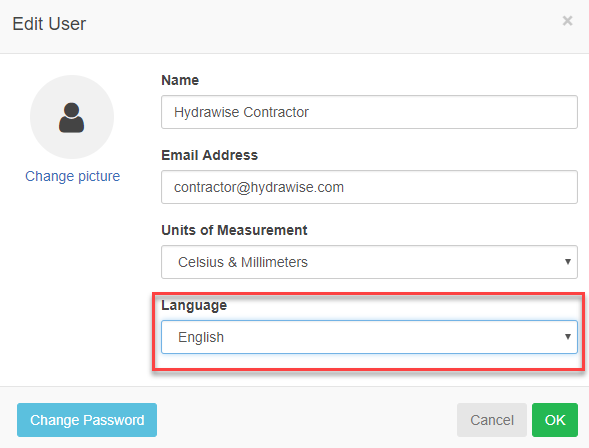Confirm changes with the green OK button

pyautogui.click(x=555, y=420)
